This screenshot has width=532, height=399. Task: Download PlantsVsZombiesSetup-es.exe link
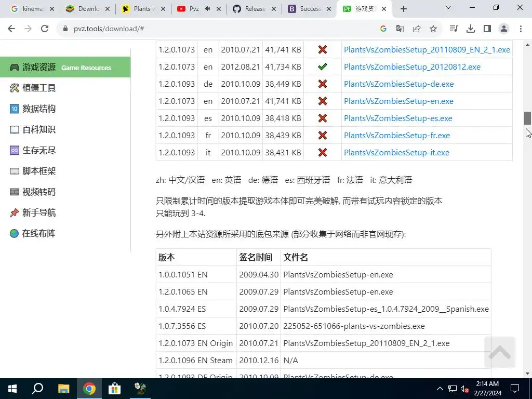[398, 118]
